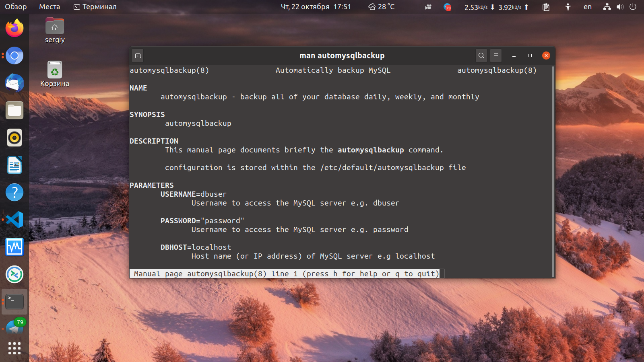Open the Терминал app menu

click(x=95, y=7)
